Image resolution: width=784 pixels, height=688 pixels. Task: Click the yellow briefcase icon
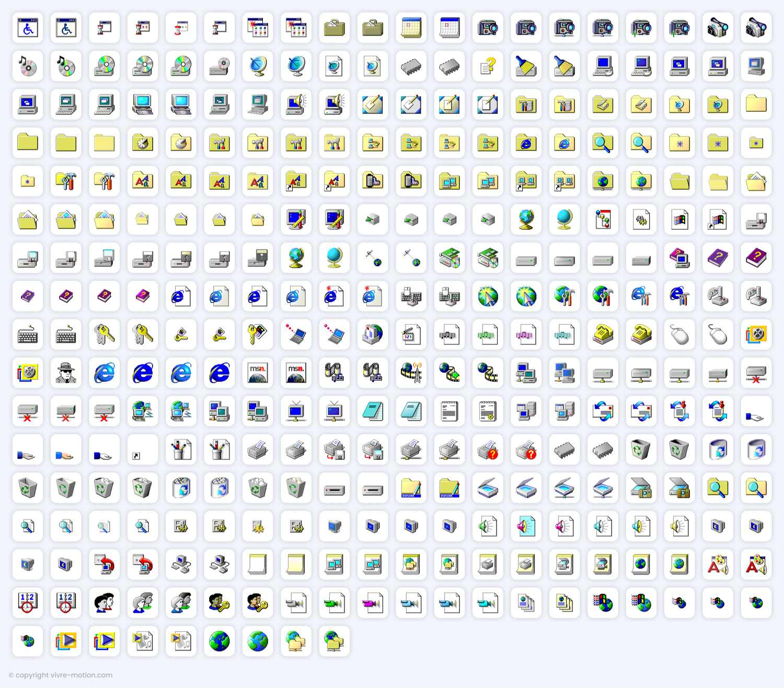point(334,28)
